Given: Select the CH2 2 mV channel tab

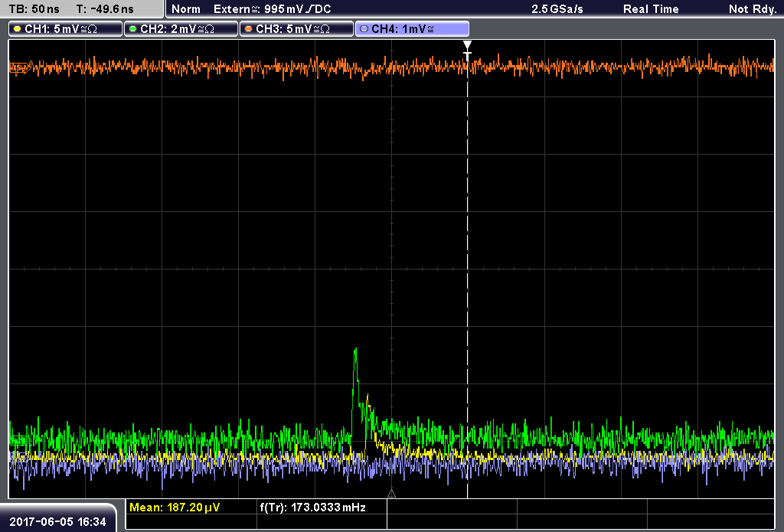Looking at the screenshot, I should [181, 28].
